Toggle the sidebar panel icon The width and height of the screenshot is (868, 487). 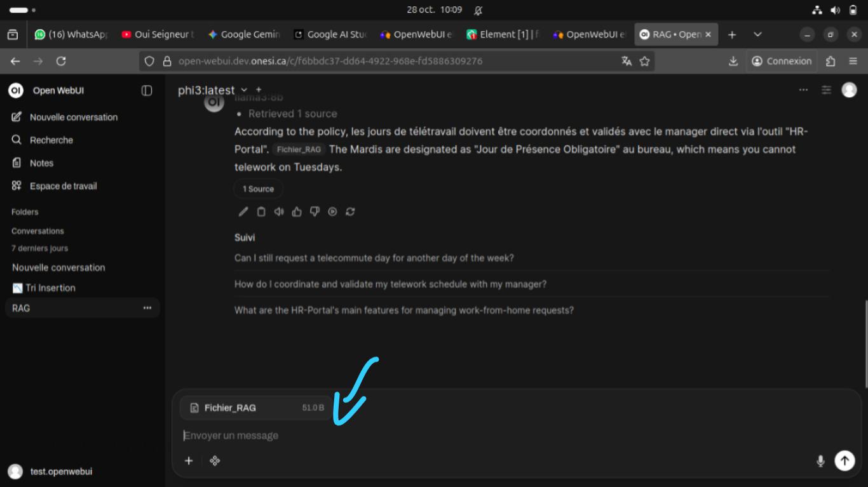pos(147,91)
